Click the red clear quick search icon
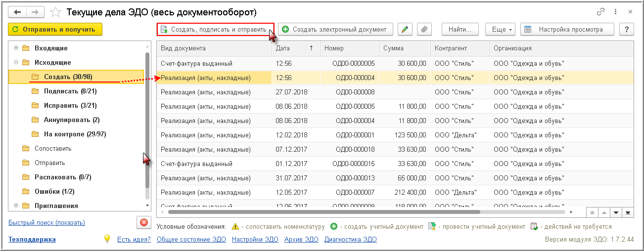Screen dimensions: 644x251 pos(144,222)
